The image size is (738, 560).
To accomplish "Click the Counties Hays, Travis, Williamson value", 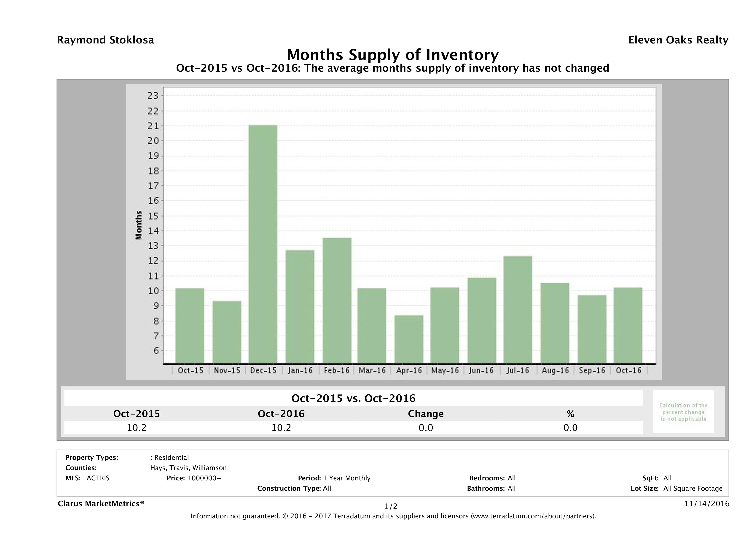I will (x=188, y=468).
